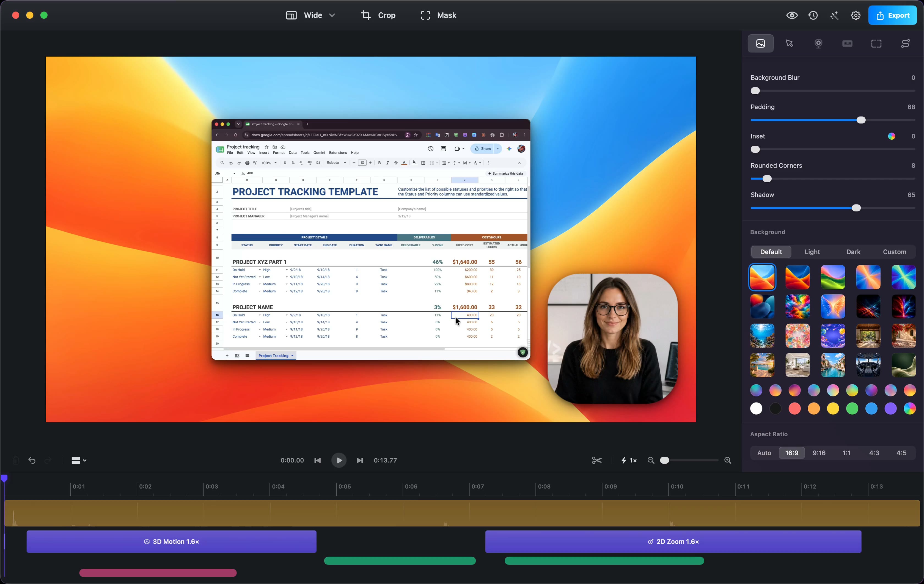This screenshot has width=924, height=584.
Task: Click the zoom in magnifier icon
Action: (x=728, y=460)
